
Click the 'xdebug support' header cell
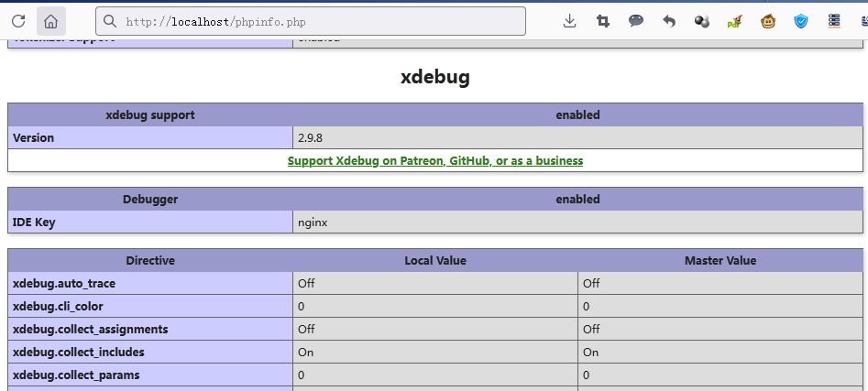click(x=150, y=115)
